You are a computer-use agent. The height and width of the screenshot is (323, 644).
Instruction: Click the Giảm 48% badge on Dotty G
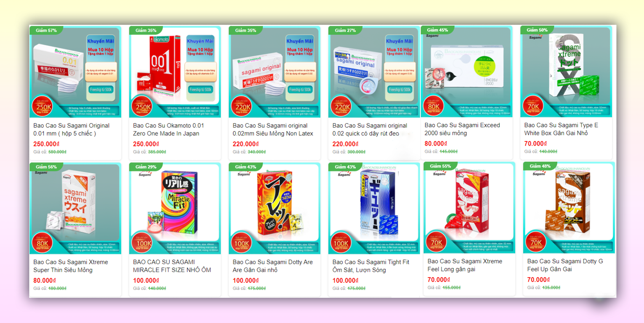pyautogui.click(x=539, y=166)
